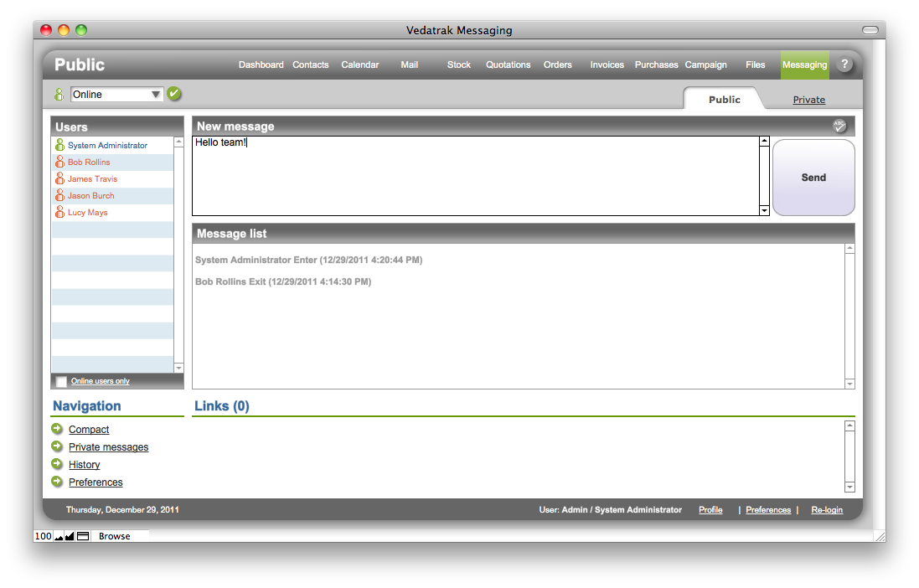Open the Files module

(755, 64)
